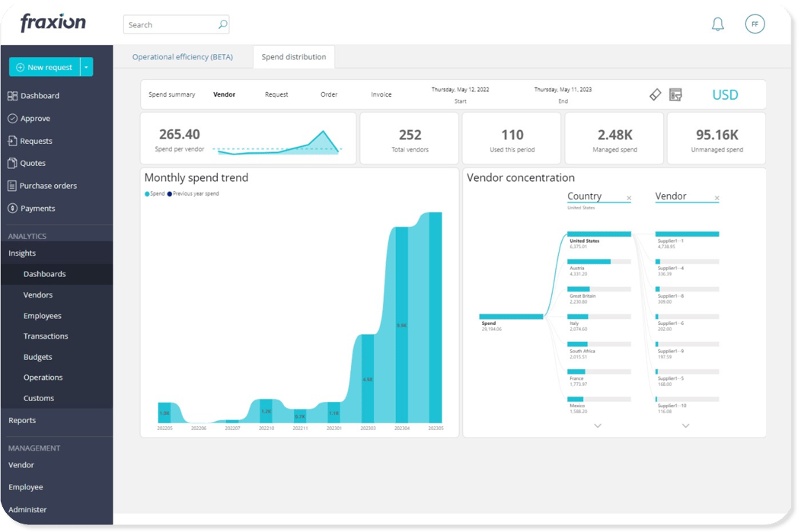
Task: Switch to the Operational efficiency (BETA) tab
Action: [x=183, y=56]
